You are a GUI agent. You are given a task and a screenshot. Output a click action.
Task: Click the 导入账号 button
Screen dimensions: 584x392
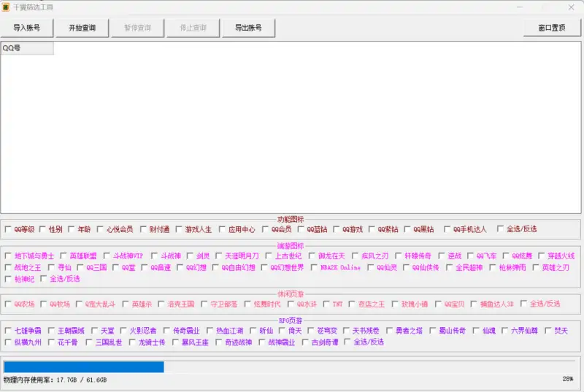(x=27, y=28)
